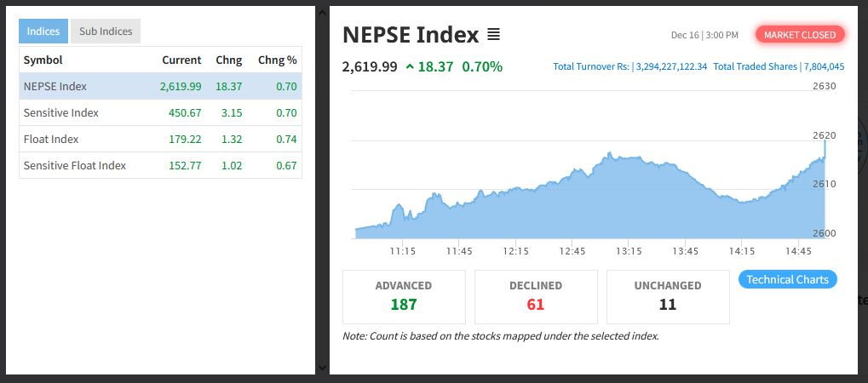Switch to the Indices tab
The height and width of the screenshot is (383, 868).
pyautogui.click(x=43, y=31)
